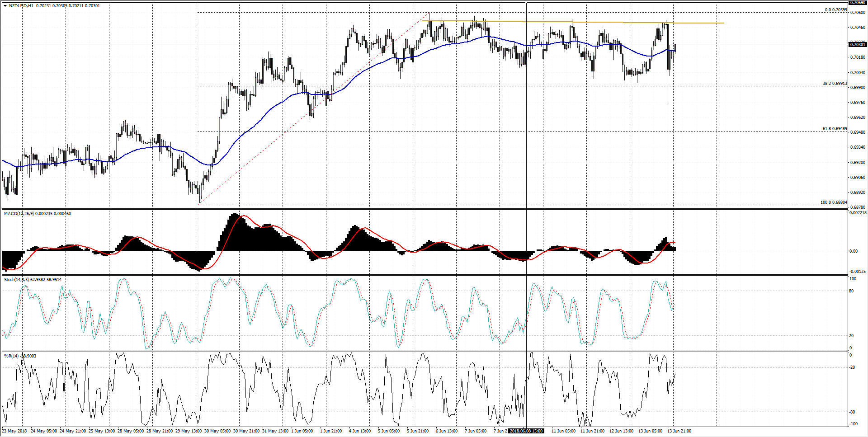Viewport: 868px width, 437px height.
Task: Click the %R(14) indicator label
Action: [11, 356]
